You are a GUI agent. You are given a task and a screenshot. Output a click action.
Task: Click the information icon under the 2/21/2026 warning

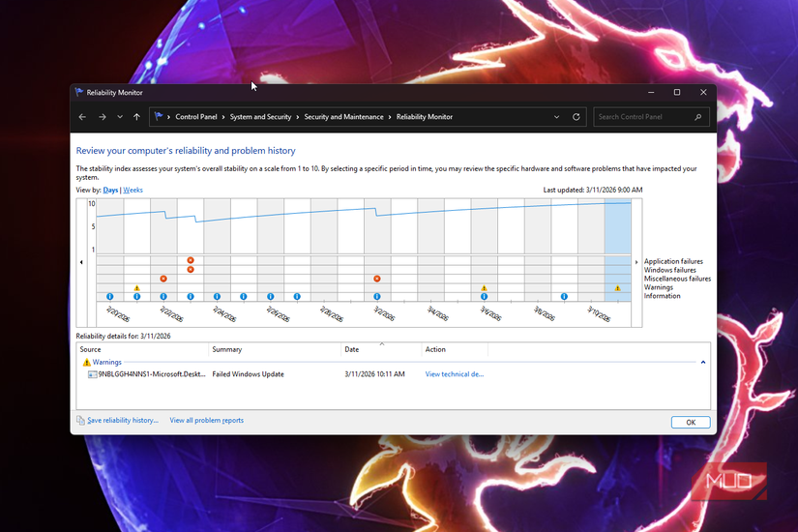tap(136, 296)
